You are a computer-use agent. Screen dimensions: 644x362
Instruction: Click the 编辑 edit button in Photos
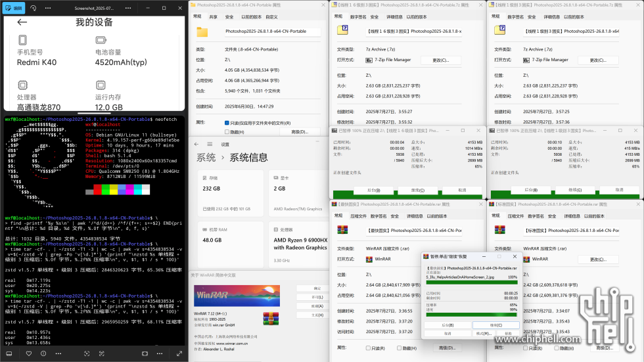coord(14,8)
